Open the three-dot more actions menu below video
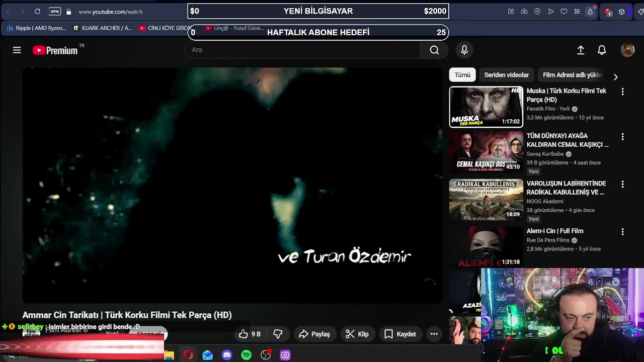 (x=434, y=334)
